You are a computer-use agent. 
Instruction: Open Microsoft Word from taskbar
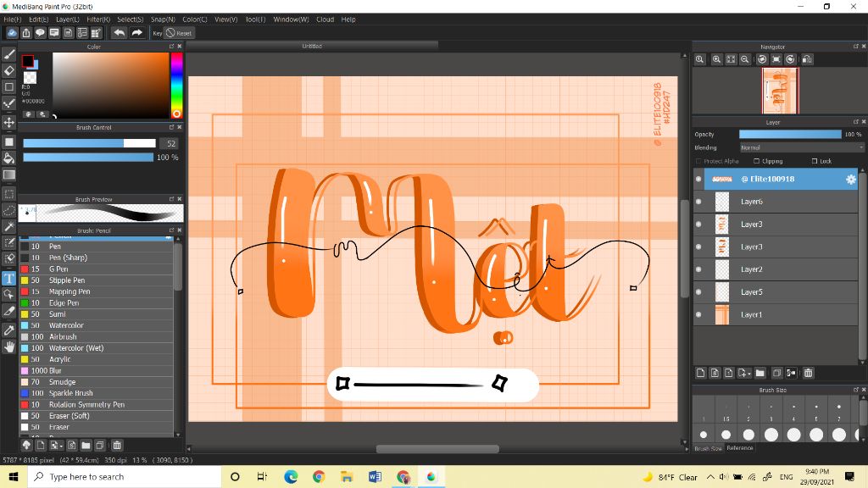[x=375, y=476]
